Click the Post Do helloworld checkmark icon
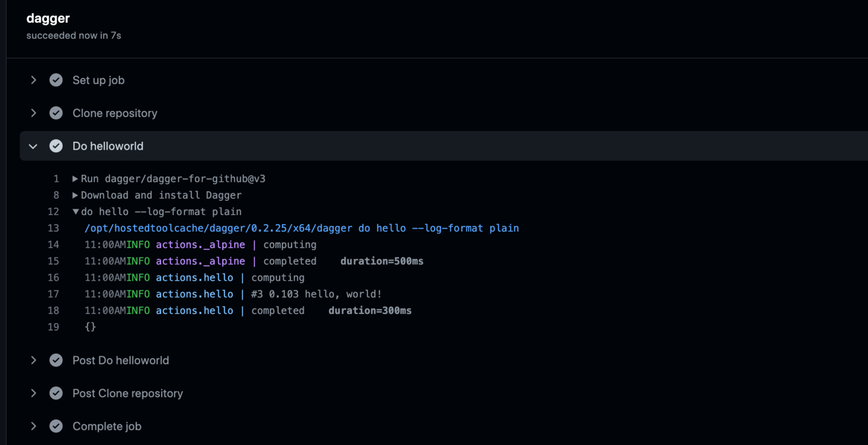This screenshot has width=868, height=445. coord(56,360)
